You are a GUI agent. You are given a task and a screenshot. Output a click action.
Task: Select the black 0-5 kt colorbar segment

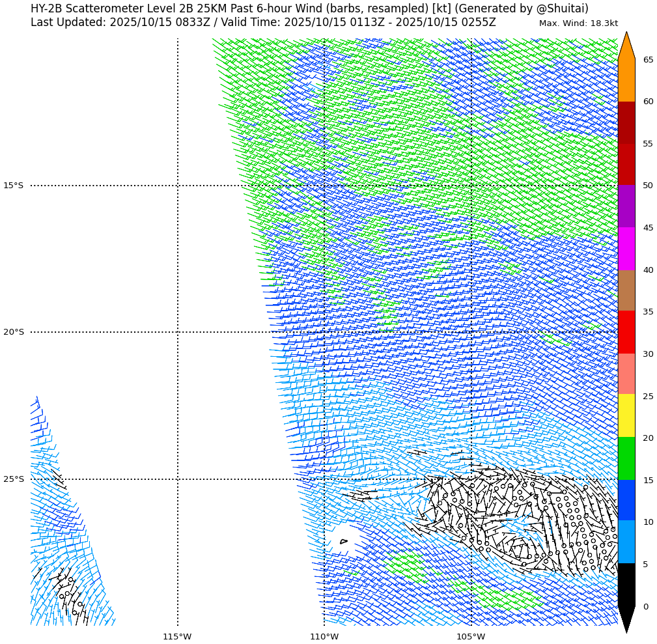click(626, 585)
